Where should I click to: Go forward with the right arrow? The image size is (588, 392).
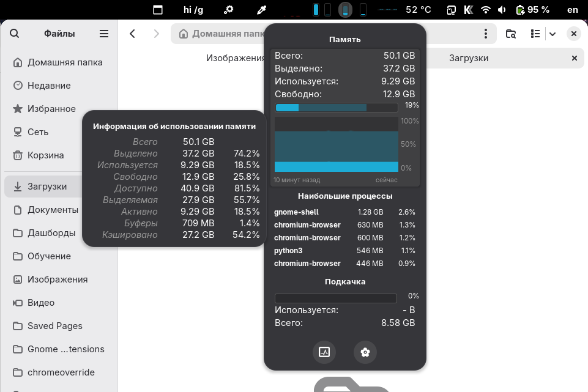coord(157,34)
